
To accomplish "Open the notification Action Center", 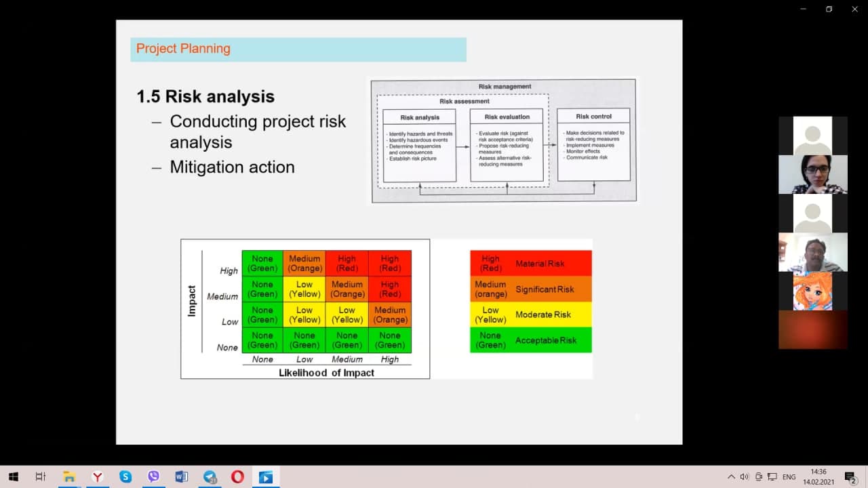I will click(x=850, y=477).
